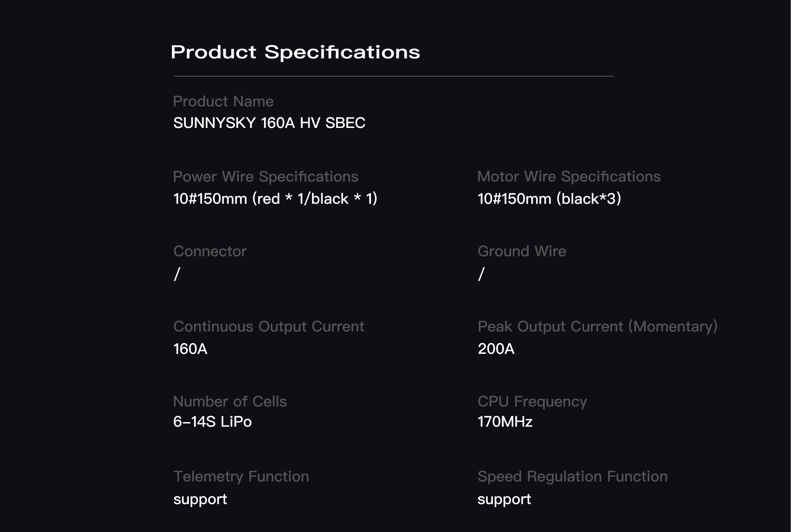The height and width of the screenshot is (532, 791).
Task: Click the red/black power wire value
Action: 275,198
